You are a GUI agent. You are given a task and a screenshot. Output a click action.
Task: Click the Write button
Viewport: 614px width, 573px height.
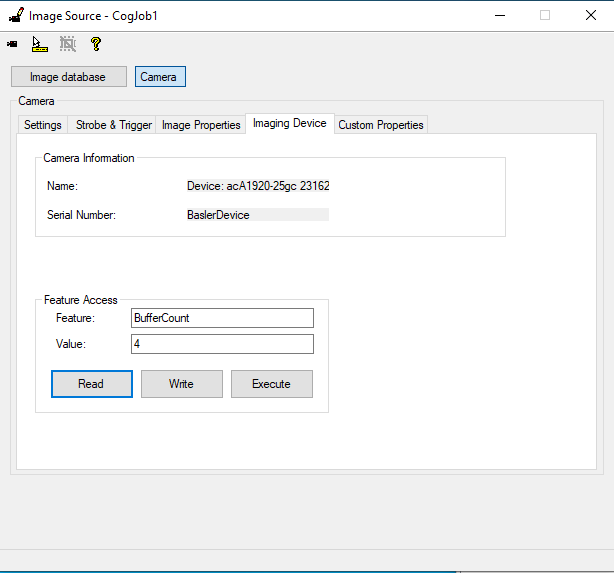pyautogui.click(x=181, y=384)
